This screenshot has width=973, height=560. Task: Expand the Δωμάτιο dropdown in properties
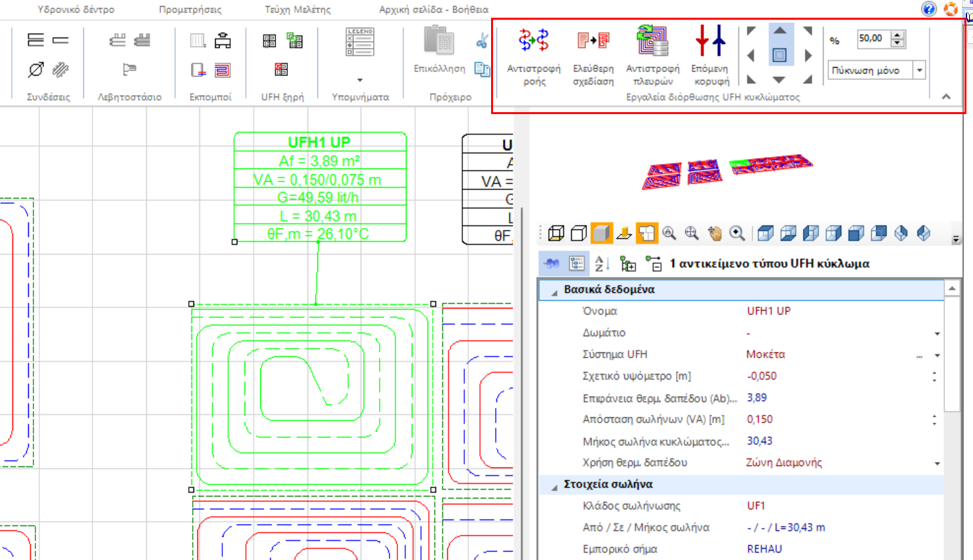point(937,332)
